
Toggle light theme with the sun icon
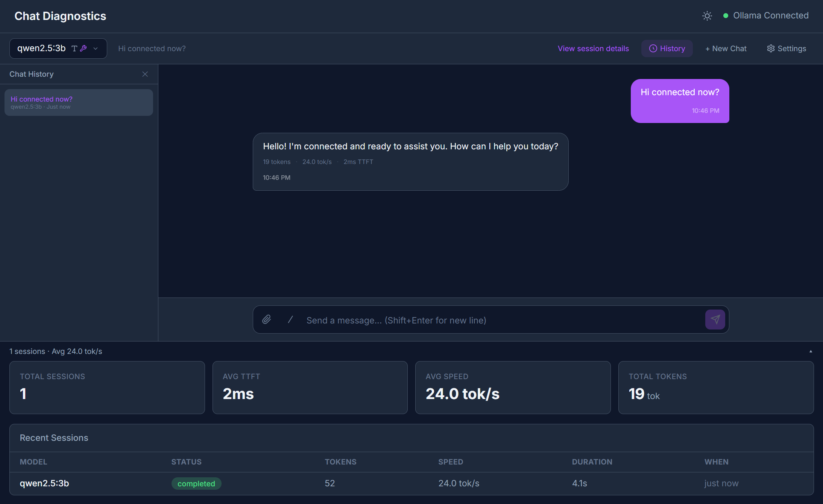click(x=707, y=16)
